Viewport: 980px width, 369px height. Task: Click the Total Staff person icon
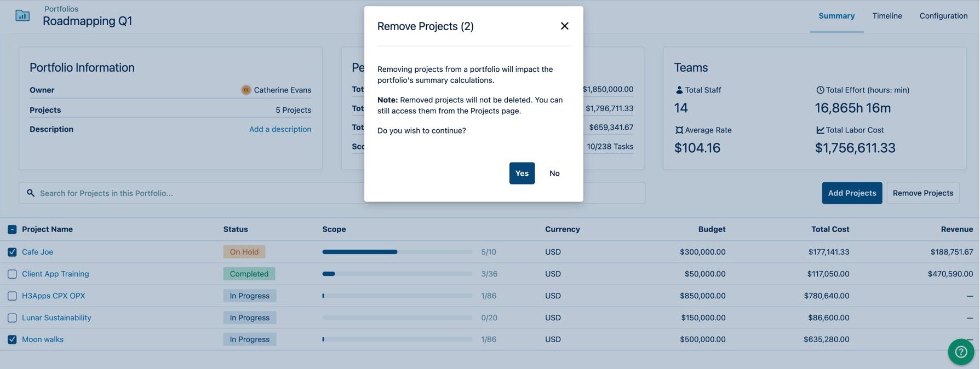[679, 90]
